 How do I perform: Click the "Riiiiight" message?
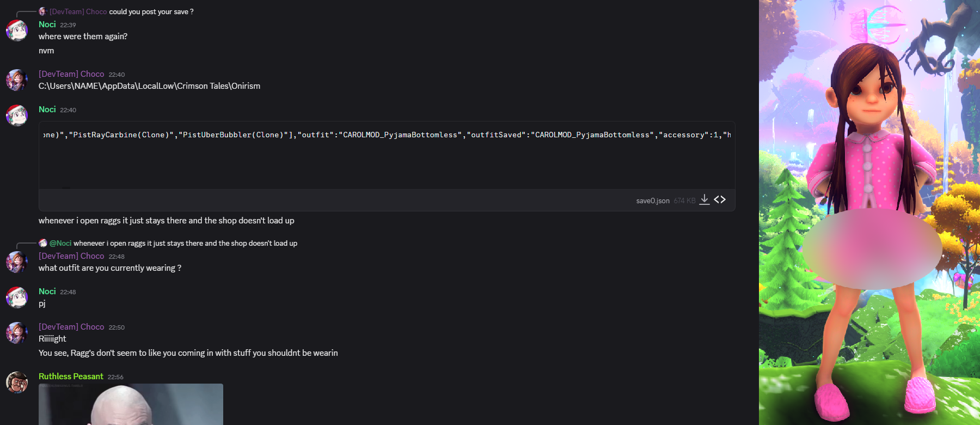coord(52,339)
